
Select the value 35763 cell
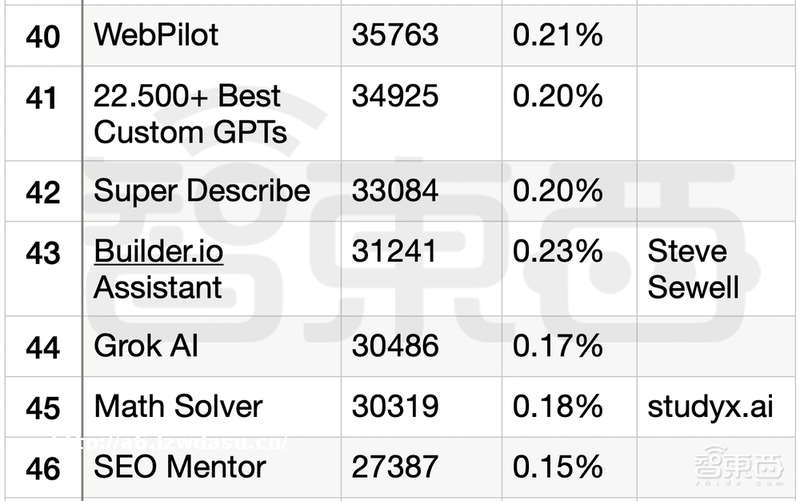click(x=395, y=35)
